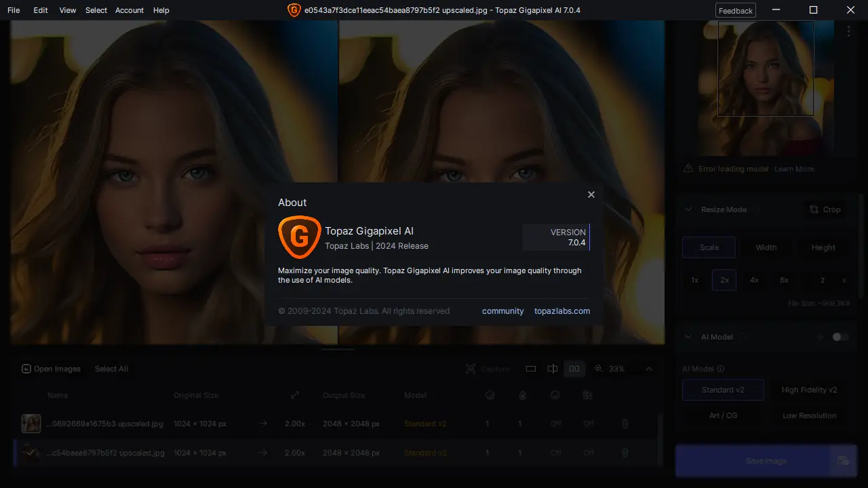Open save options icon beside Save Image
This screenshot has width=868, height=488.
(843, 461)
